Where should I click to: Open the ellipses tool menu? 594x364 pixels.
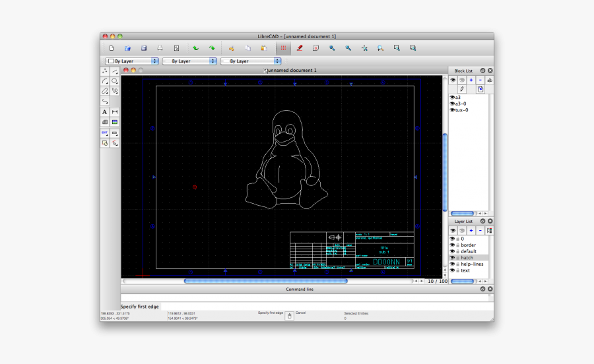coord(105,91)
